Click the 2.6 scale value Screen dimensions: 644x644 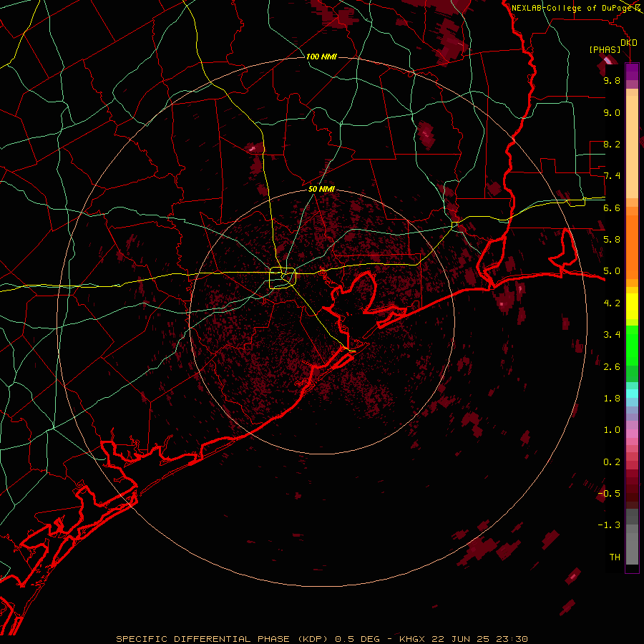pos(612,367)
